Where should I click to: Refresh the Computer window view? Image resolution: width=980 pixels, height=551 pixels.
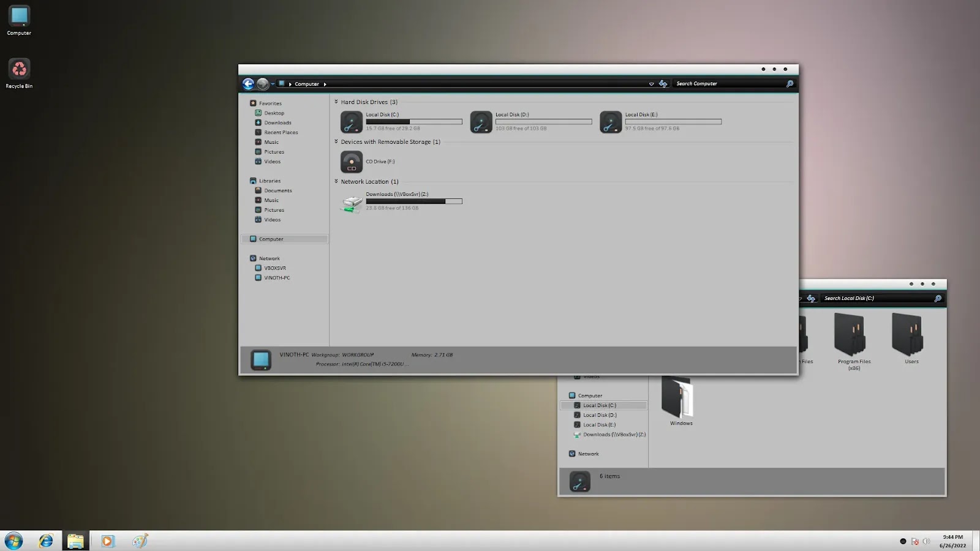663,84
